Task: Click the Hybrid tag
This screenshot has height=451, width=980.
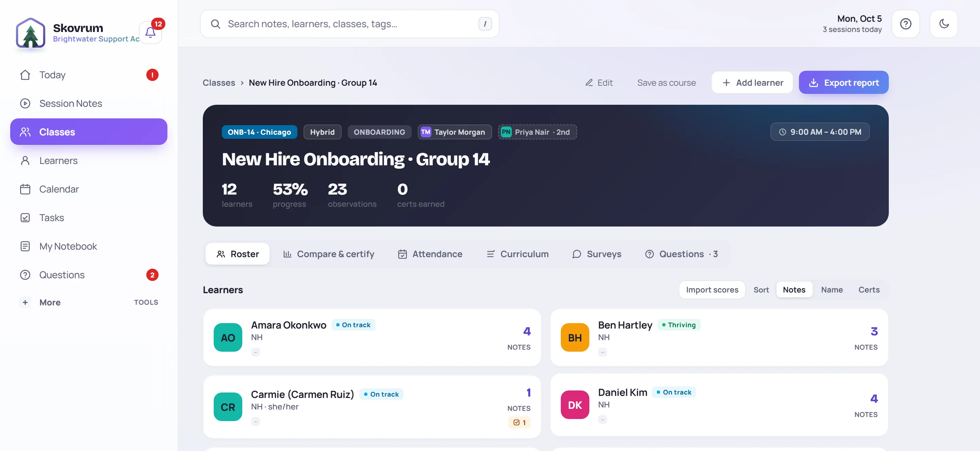Action: [x=322, y=132]
